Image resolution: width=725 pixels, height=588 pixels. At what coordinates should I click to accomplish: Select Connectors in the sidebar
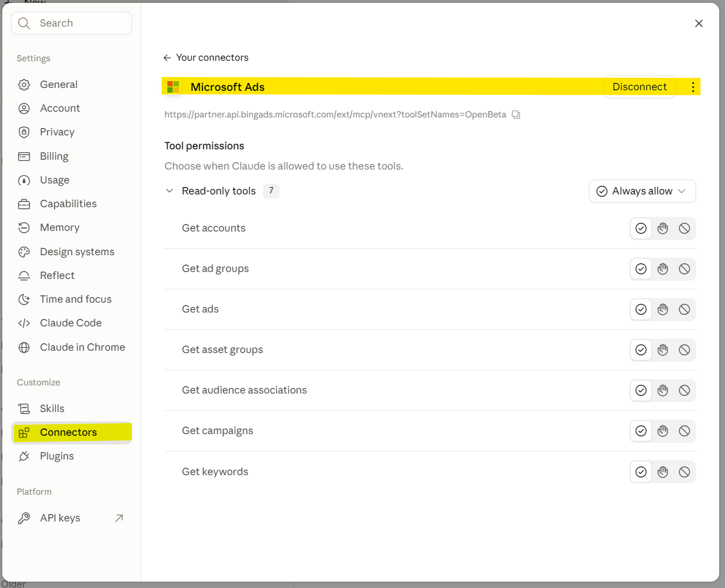[72, 432]
